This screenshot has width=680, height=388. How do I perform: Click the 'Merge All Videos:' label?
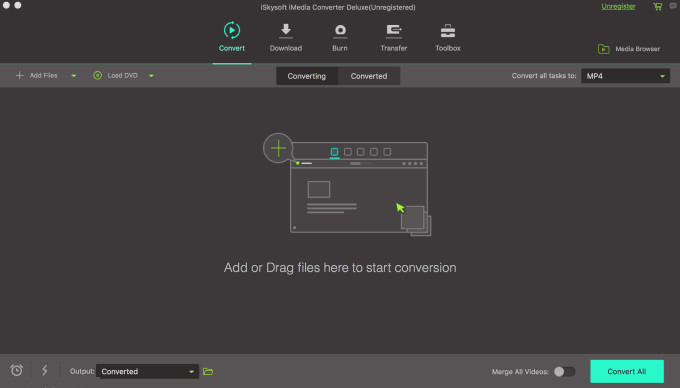pos(520,372)
